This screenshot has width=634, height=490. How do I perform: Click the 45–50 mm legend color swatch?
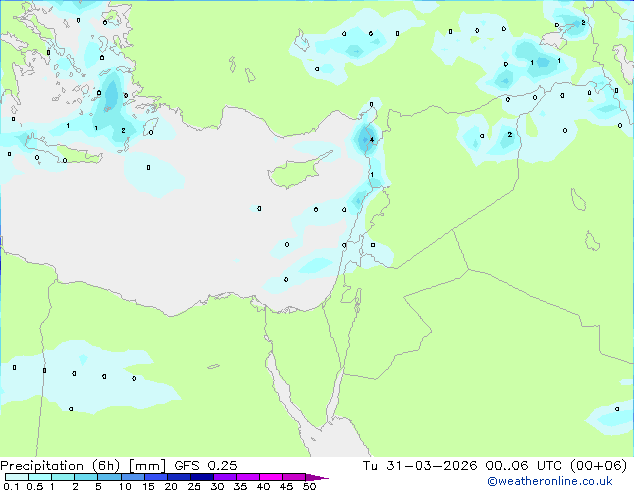pos(294,477)
